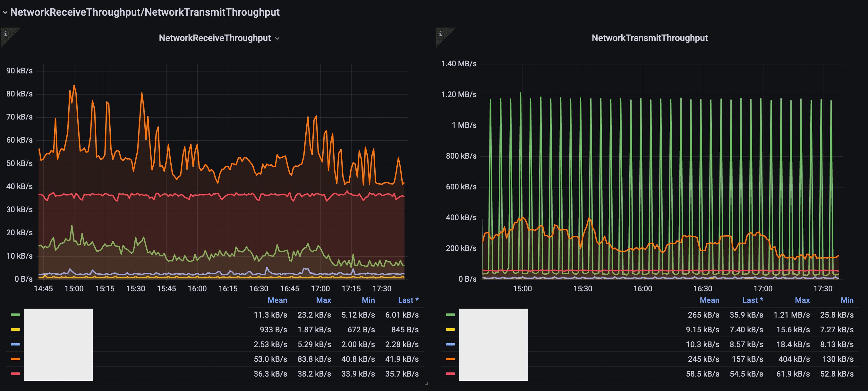The image size is (868, 391).
Task: Click the NetworkTransmitThroughput panel title
Action: tap(649, 38)
